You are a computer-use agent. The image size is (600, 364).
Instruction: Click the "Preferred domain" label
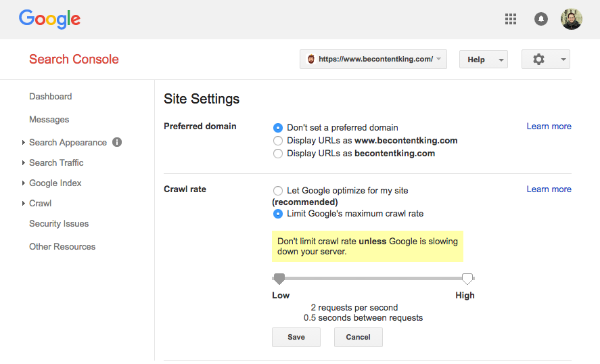[x=200, y=127]
